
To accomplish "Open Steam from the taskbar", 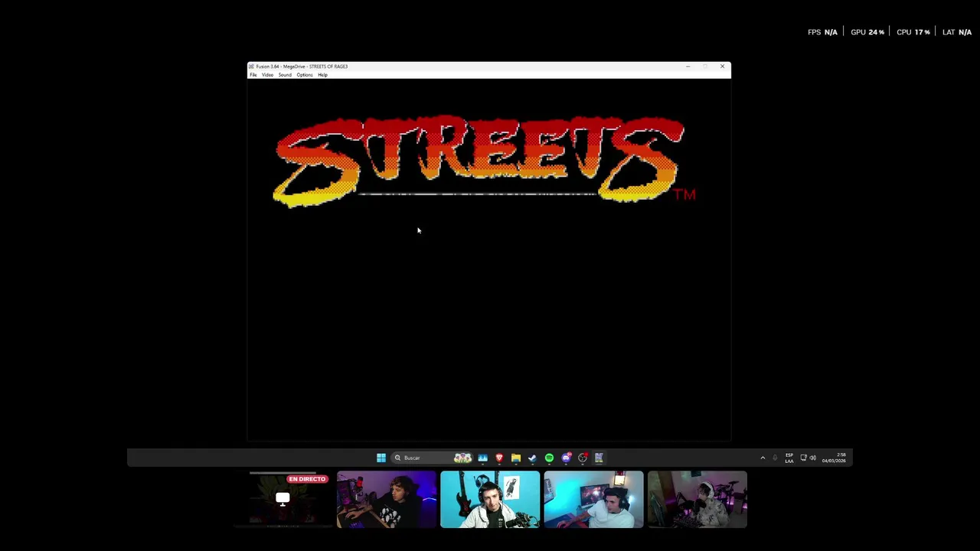I will [x=532, y=458].
